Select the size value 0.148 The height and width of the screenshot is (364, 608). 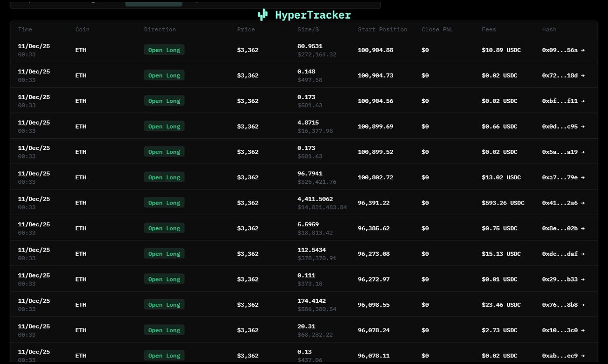306,71
